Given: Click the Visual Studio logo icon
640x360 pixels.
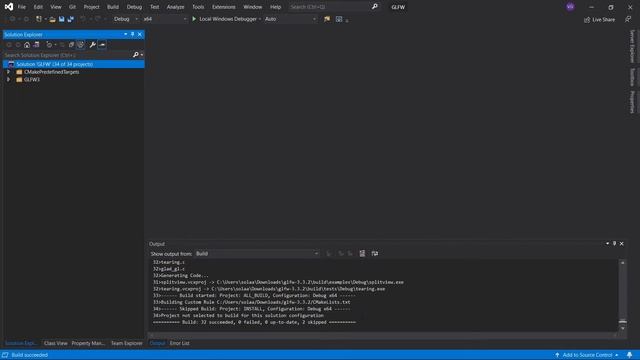Looking at the screenshot, I should pos(9,7).
